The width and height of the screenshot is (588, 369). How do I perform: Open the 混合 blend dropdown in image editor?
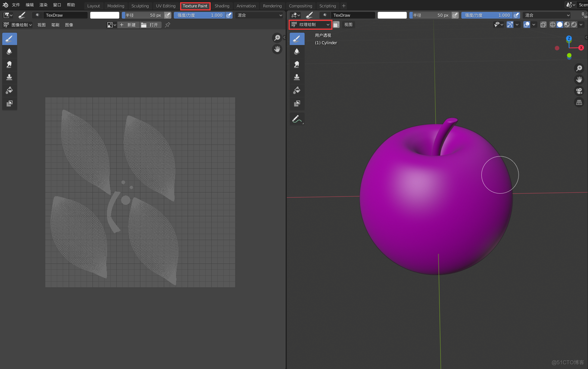[260, 15]
